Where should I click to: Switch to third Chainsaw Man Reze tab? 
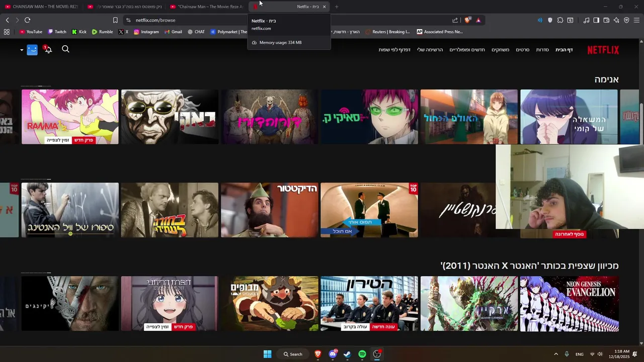click(x=207, y=7)
